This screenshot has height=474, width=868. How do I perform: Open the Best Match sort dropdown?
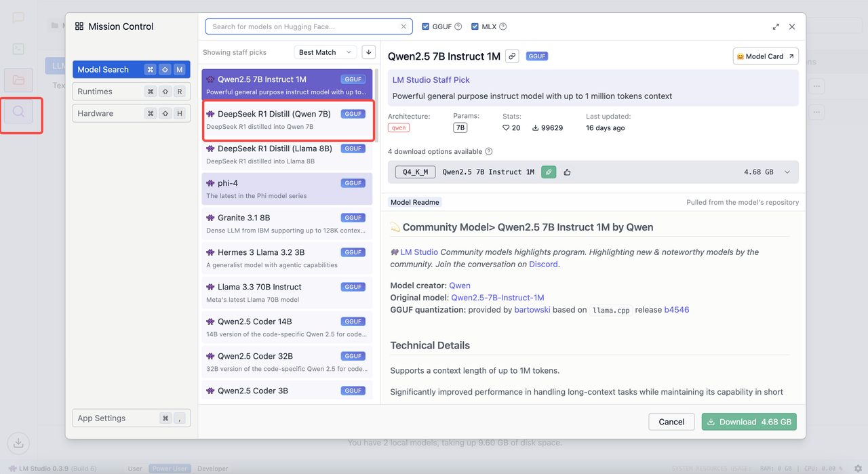pyautogui.click(x=325, y=52)
